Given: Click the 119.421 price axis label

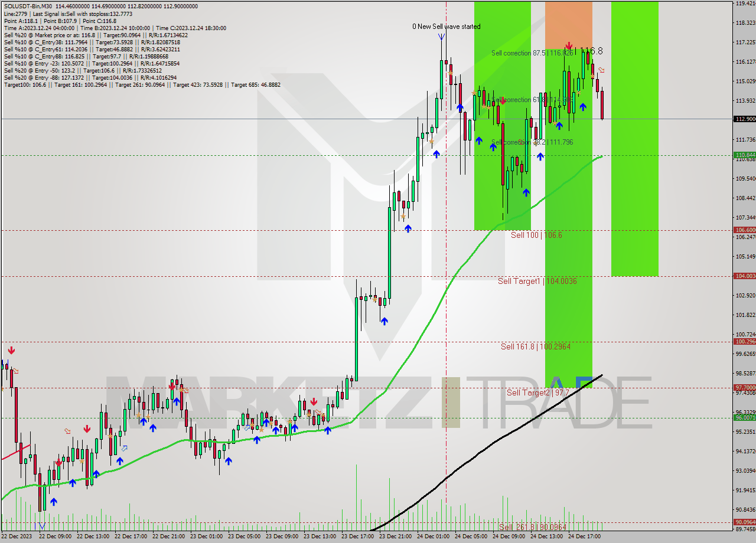Looking at the screenshot, I should tap(744, 3).
